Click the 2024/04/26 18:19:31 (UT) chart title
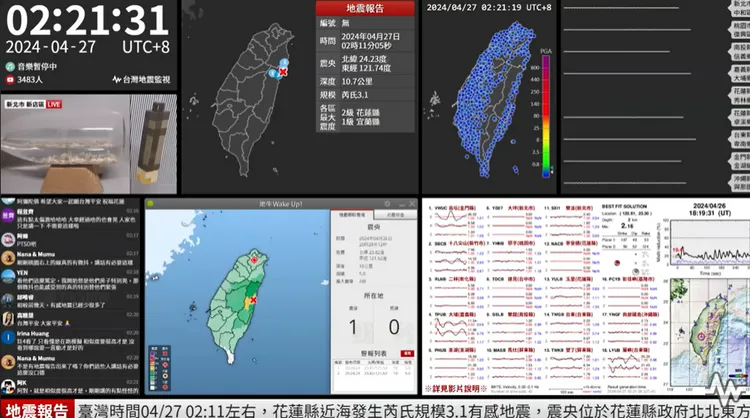 712,209
